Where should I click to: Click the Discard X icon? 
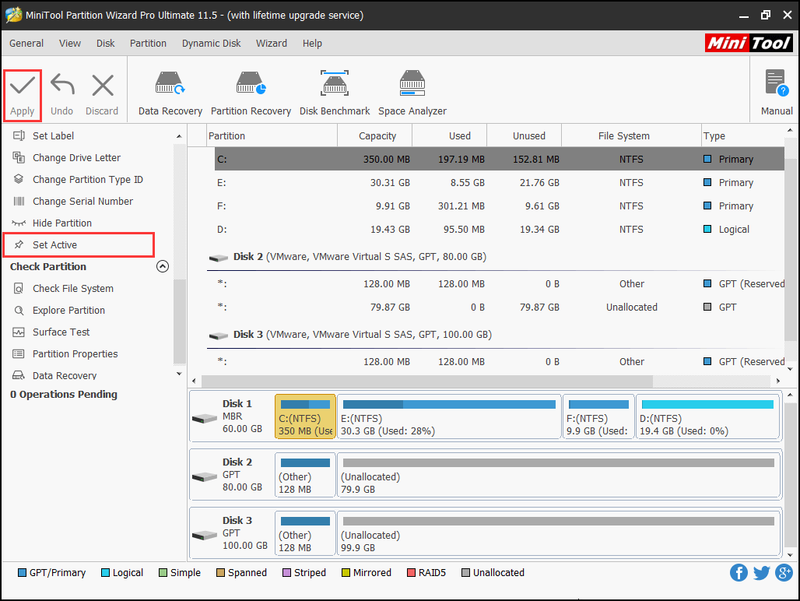[102, 85]
